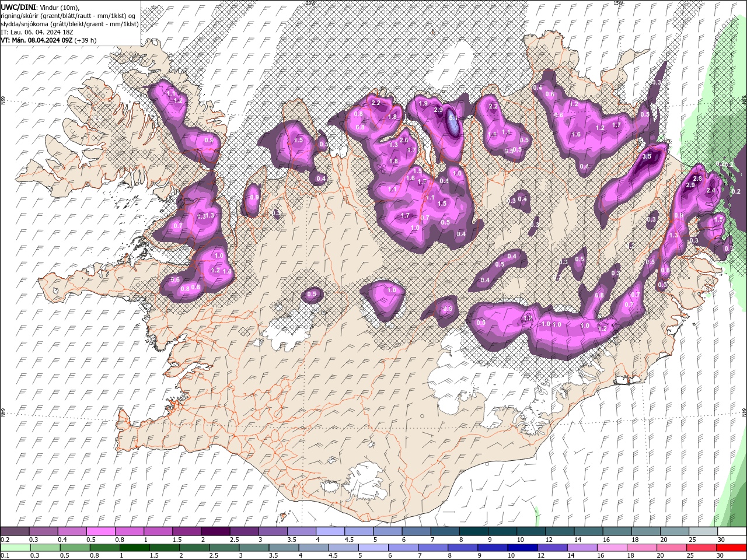The image size is (747, 560).
Task: Click bright red bottom-row swatch after 30
Action: pyautogui.click(x=731, y=548)
